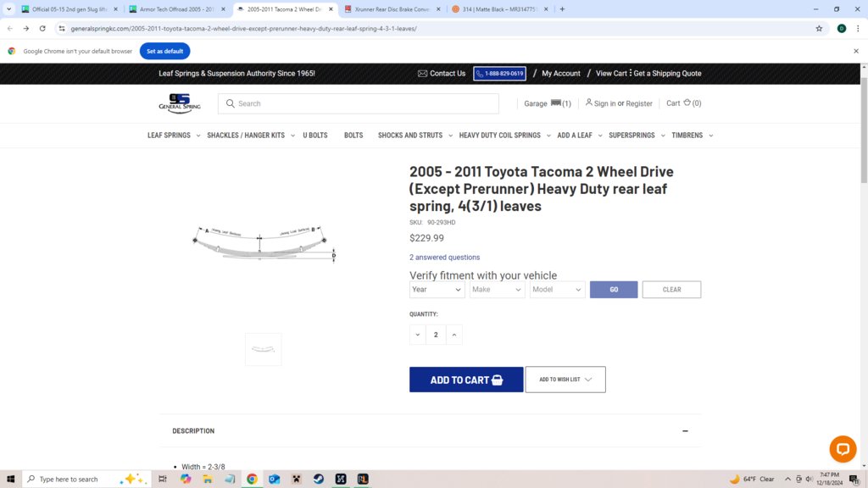Click the General Spring logo
This screenshot has width=868, height=488.
coord(180,103)
